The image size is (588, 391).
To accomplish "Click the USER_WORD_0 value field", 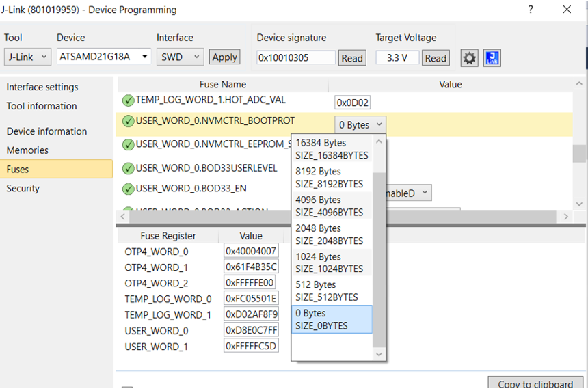I will point(251,331).
